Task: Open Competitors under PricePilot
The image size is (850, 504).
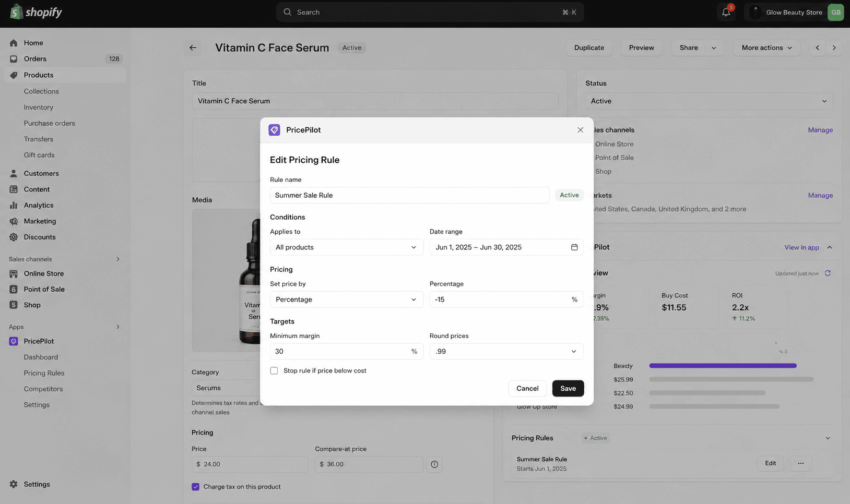Action: coord(43,389)
